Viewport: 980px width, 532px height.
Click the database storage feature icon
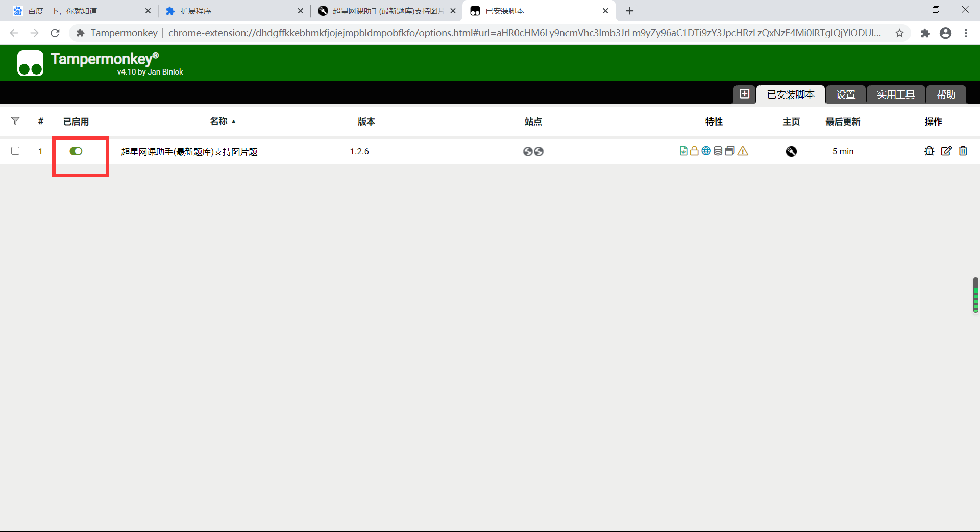(x=718, y=151)
